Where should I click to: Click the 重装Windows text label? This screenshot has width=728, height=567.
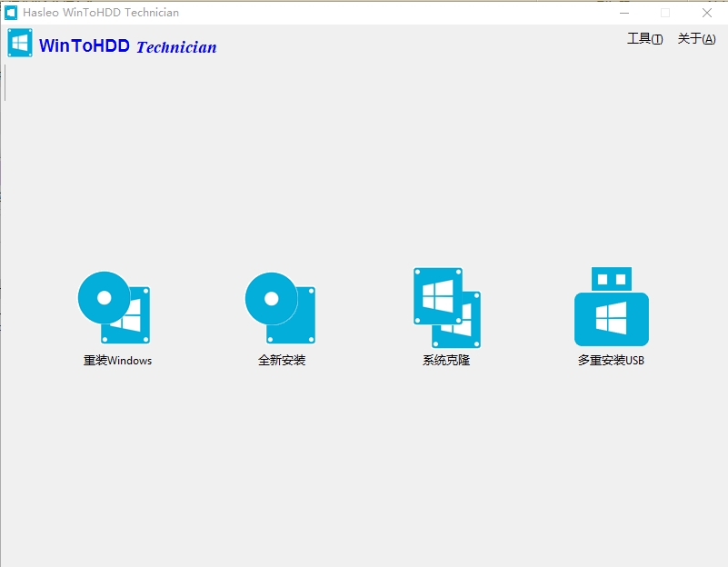(x=117, y=361)
